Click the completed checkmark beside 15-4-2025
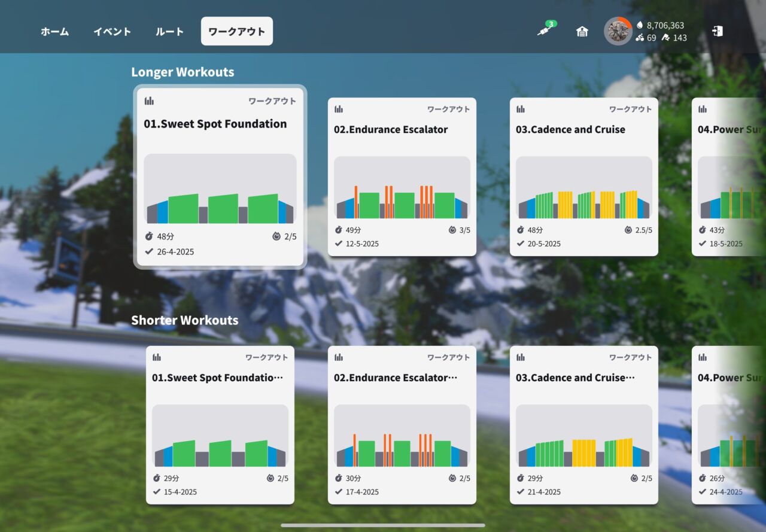Image resolution: width=766 pixels, height=532 pixels. [x=157, y=492]
